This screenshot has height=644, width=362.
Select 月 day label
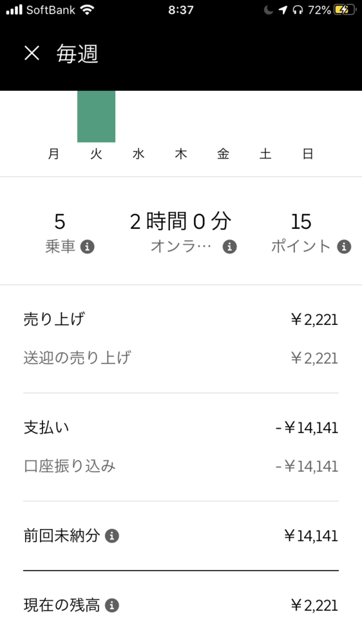point(53,154)
